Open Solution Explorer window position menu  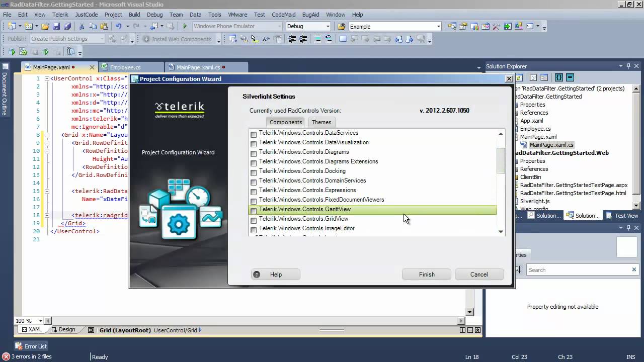pyautogui.click(x=620, y=66)
